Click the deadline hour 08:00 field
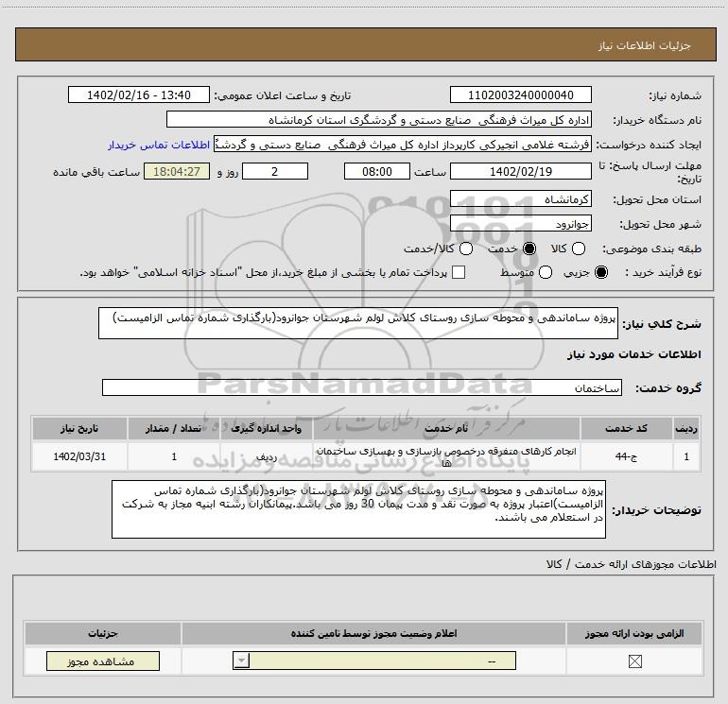728x704 pixels. pos(377,171)
